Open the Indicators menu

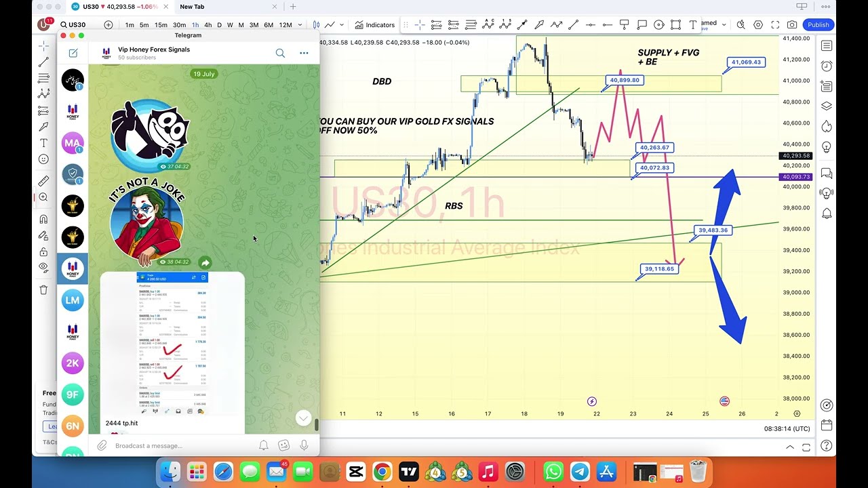[374, 25]
